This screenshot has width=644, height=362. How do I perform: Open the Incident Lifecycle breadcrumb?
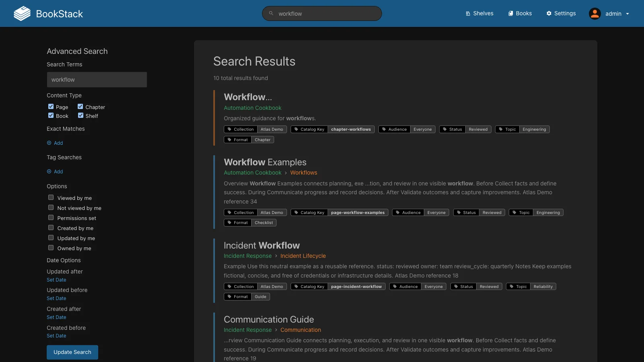(x=303, y=256)
